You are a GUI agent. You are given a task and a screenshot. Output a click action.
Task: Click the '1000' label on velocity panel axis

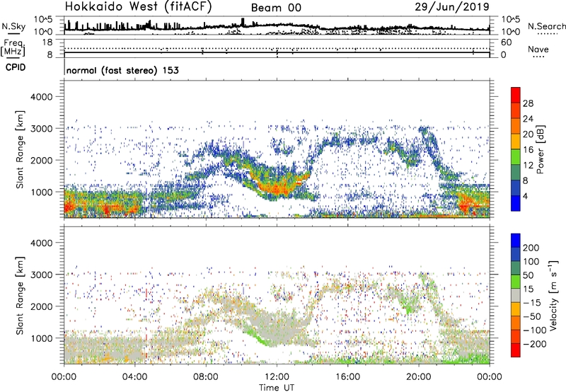tap(42, 338)
